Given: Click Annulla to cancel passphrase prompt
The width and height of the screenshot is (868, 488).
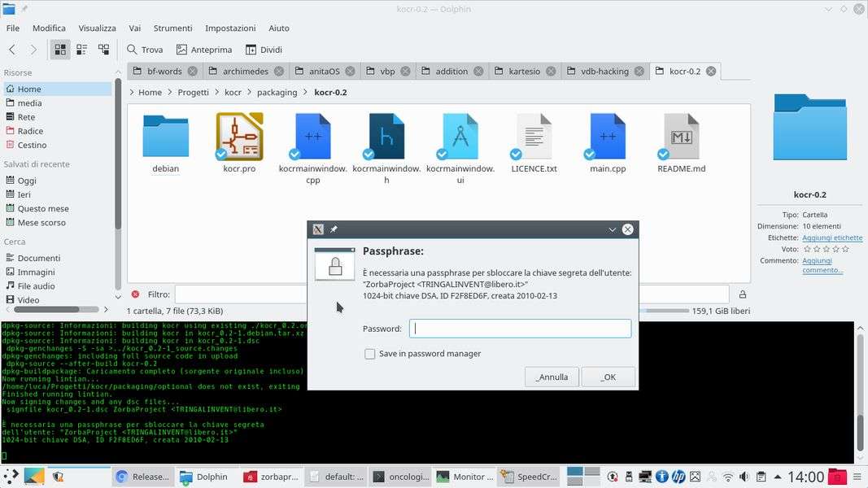Looking at the screenshot, I should pyautogui.click(x=552, y=377).
